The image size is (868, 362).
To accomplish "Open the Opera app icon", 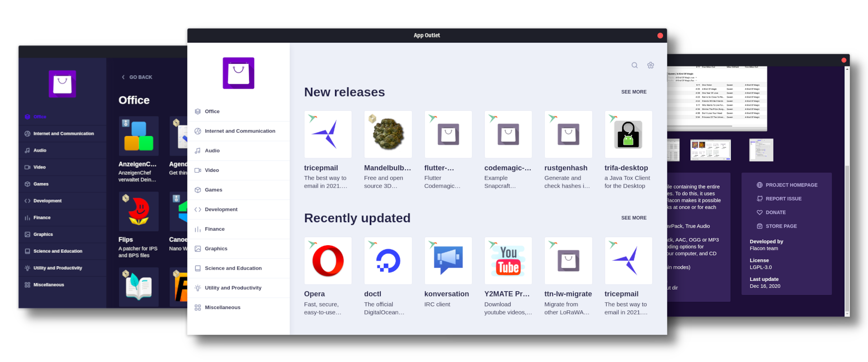I will [x=328, y=261].
